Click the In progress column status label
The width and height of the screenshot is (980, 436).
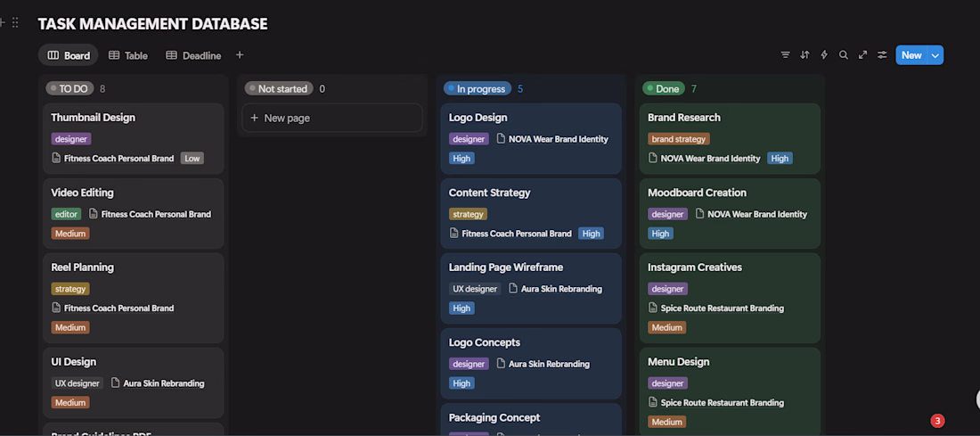(478, 89)
